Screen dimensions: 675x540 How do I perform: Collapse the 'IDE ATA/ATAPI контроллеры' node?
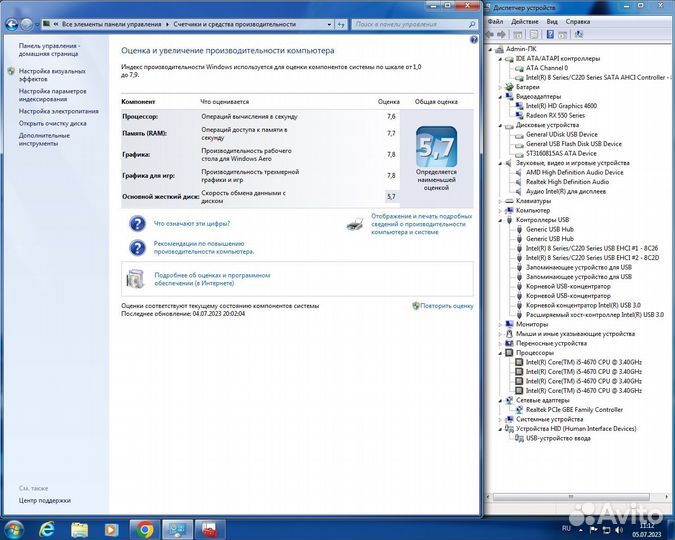[x=500, y=59]
